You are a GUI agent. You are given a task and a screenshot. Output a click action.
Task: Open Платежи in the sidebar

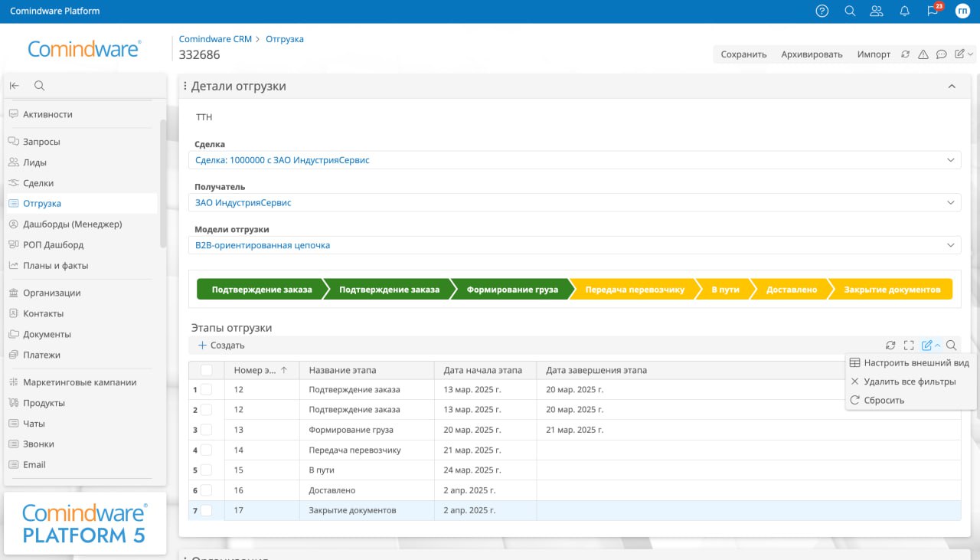point(41,355)
